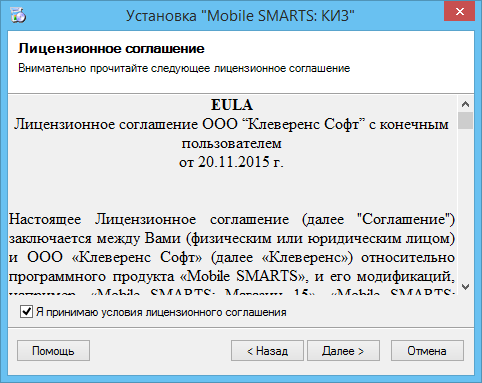The image size is (482, 383).
Task: Click the EULA scrollbar thumb
Action: click(465, 120)
